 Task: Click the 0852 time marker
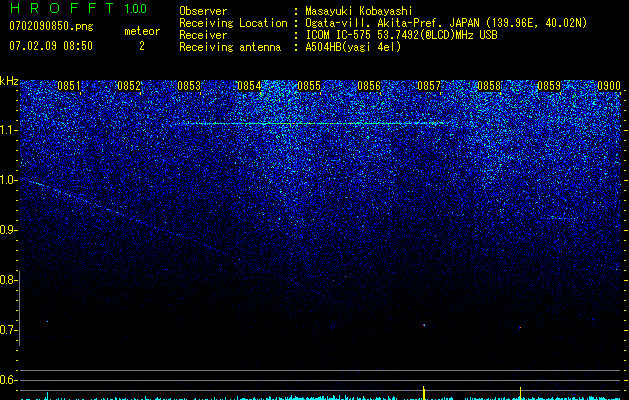point(129,86)
